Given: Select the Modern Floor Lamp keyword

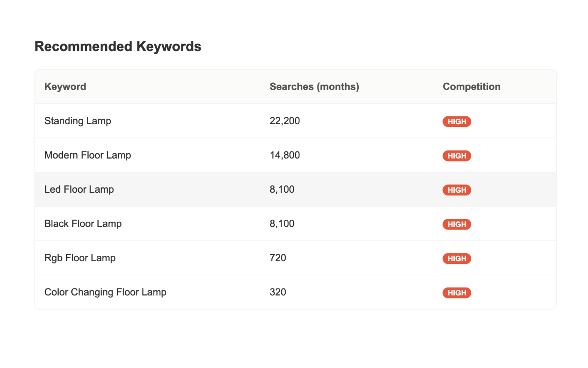Looking at the screenshot, I should [88, 155].
